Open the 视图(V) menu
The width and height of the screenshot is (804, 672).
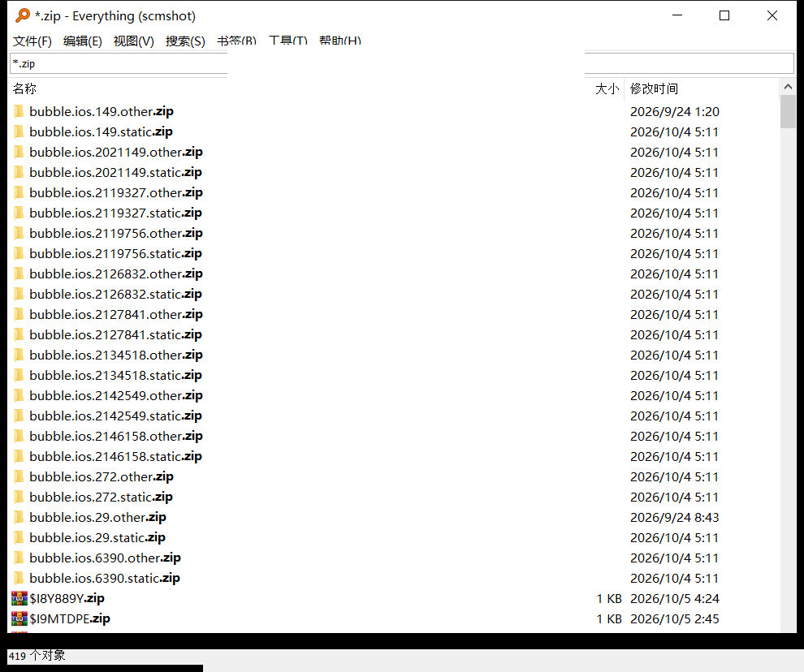[134, 41]
